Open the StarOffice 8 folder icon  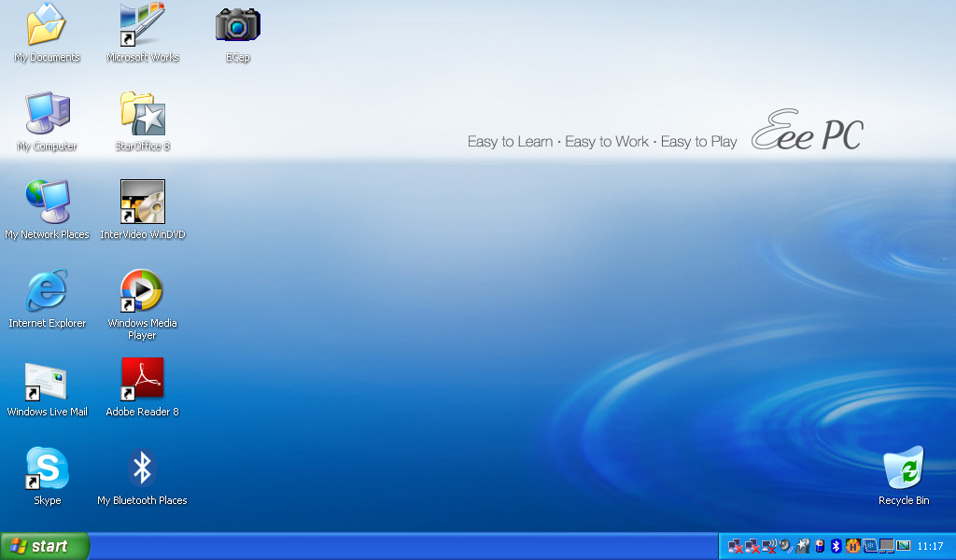(142, 113)
